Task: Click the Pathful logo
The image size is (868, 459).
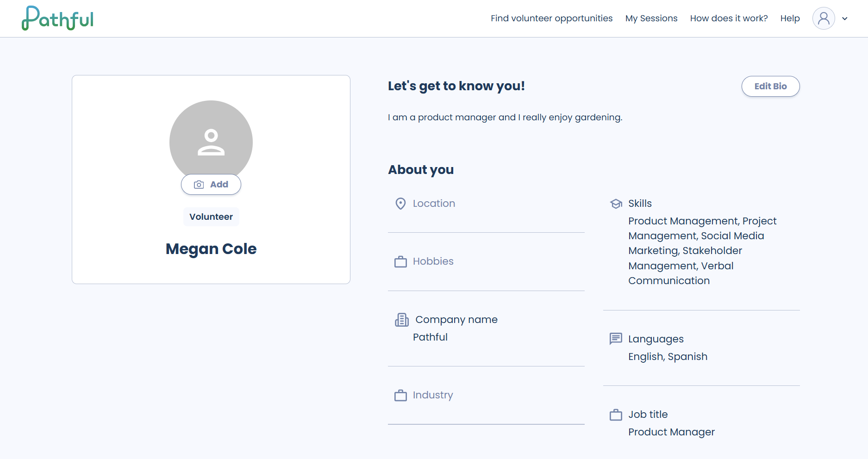Action: tap(58, 19)
